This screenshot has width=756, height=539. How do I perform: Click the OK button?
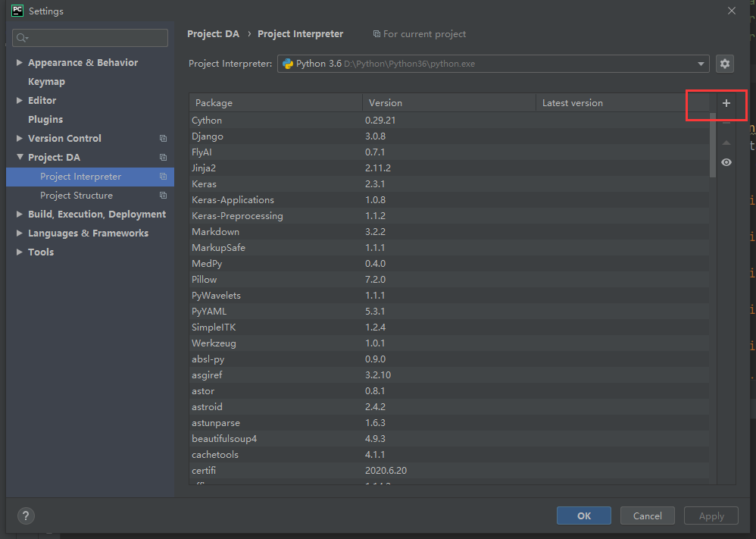point(583,515)
